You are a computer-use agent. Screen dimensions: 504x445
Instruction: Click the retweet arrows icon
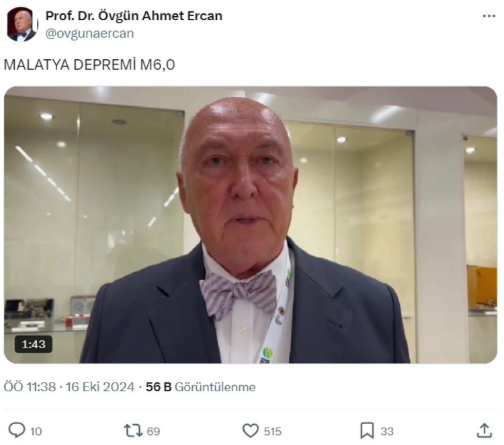(134, 430)
